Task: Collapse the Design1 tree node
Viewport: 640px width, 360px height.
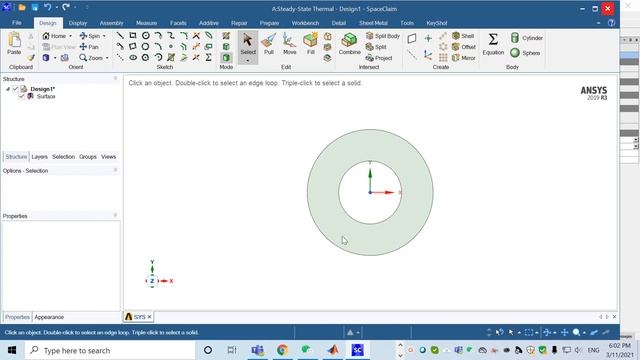Action: (x=8, y=89)
